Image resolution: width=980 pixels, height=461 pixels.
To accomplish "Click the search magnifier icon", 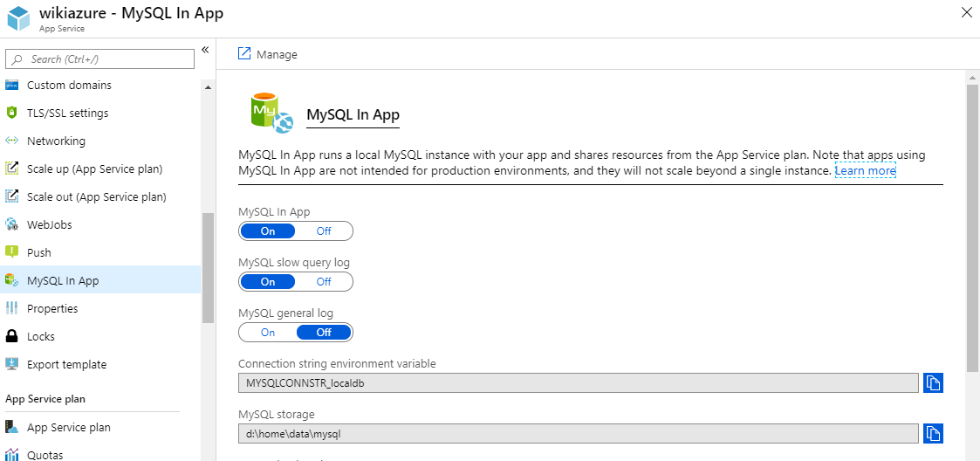I will pyautogui.click(x=17, y=59).
